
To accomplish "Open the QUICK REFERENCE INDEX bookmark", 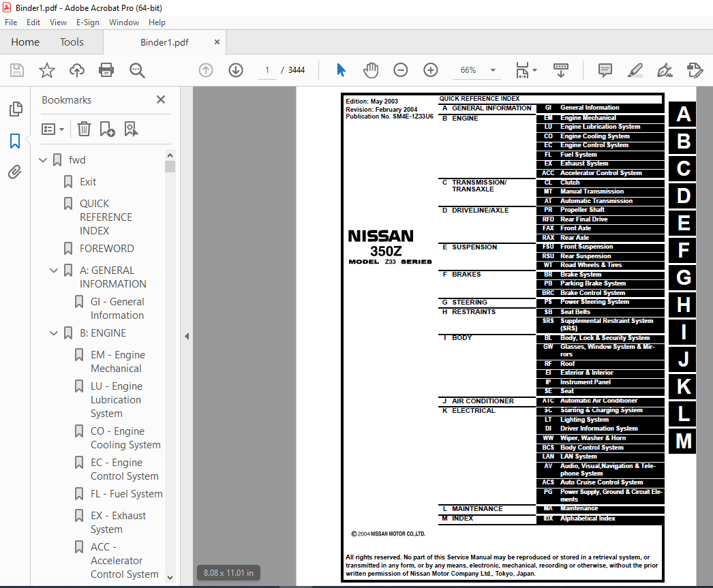I will click(106, 217).
